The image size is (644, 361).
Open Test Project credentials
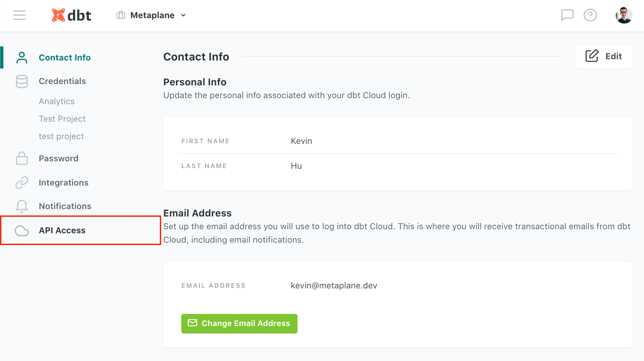coord(62,119)
